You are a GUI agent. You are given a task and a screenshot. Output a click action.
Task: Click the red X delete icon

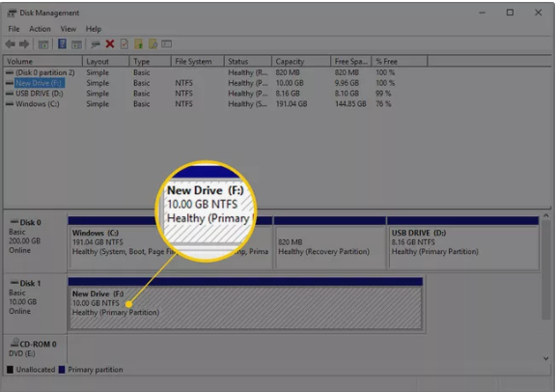(x=110, y=44)
